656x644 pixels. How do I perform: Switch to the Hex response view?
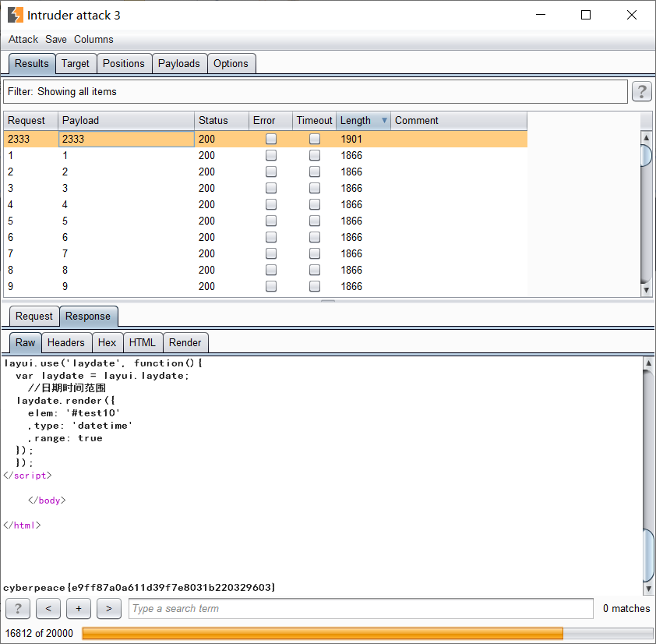coord(107,342)
